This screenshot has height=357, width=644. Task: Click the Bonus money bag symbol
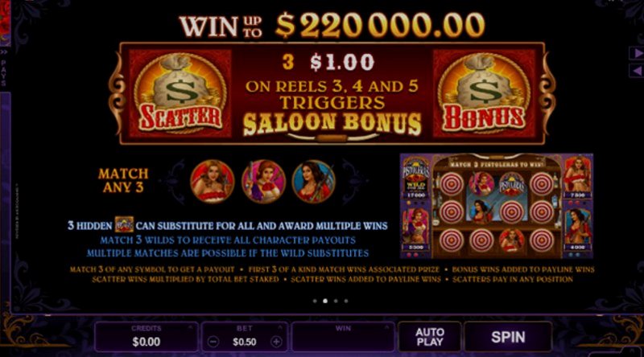(x=484, y=93)
